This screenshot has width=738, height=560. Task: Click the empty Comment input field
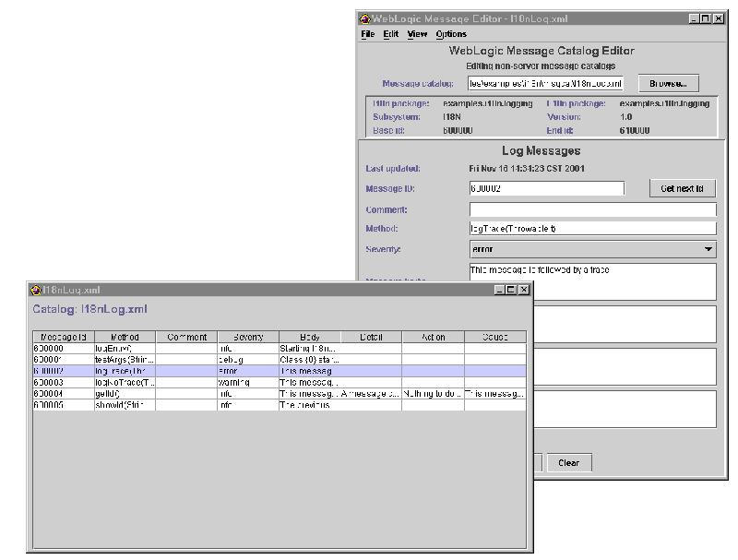[x=592, y=209]
